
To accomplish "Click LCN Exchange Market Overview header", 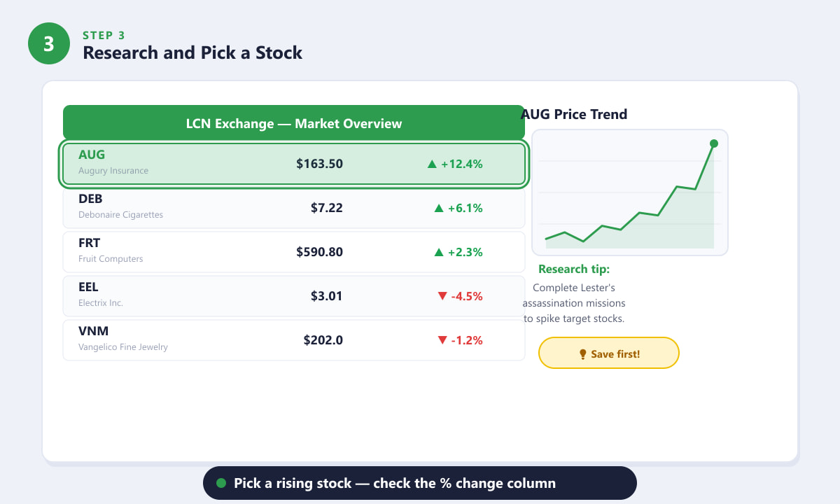I will pos(294,122).
